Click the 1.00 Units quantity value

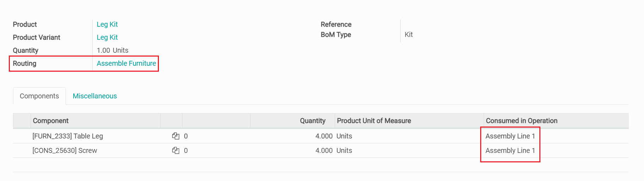[112, 50]
